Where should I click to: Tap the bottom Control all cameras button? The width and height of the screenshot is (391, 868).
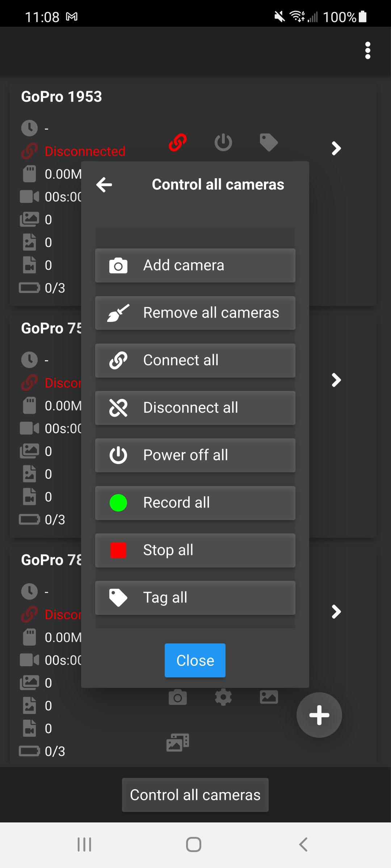coord(195,795)
